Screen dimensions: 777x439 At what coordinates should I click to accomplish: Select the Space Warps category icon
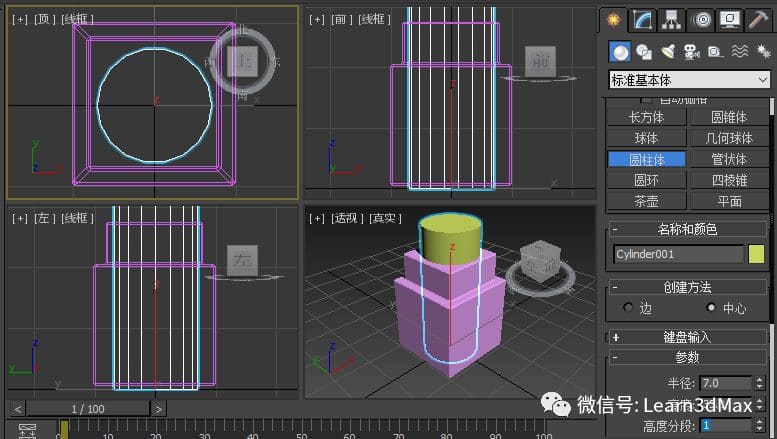point(739,52)
